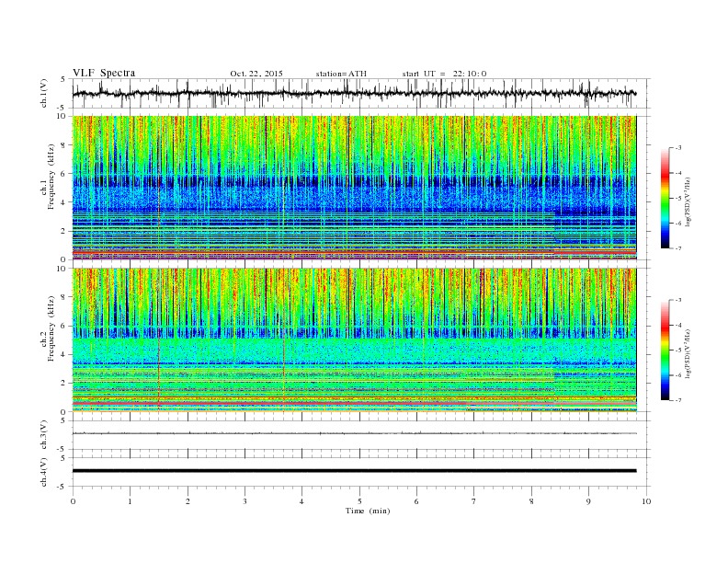
Task: Click the "-4" label on ch.2 color bar
Action: tap(678, 325)
